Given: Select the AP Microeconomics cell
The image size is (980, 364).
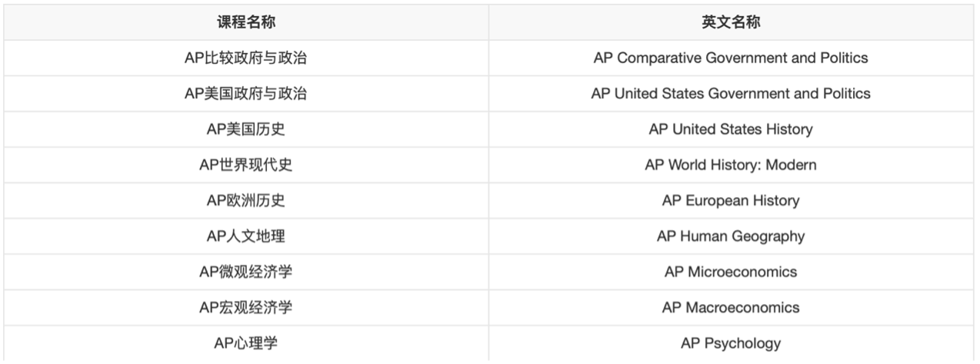Looking at the screenshot, I should [x=731, y=272].
